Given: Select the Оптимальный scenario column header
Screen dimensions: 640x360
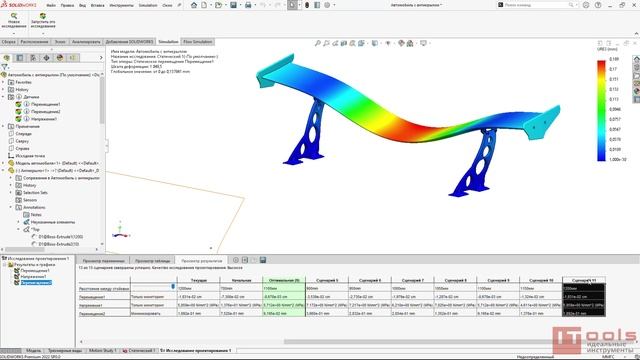Looking at the screenshot, I should coord(284,280).
